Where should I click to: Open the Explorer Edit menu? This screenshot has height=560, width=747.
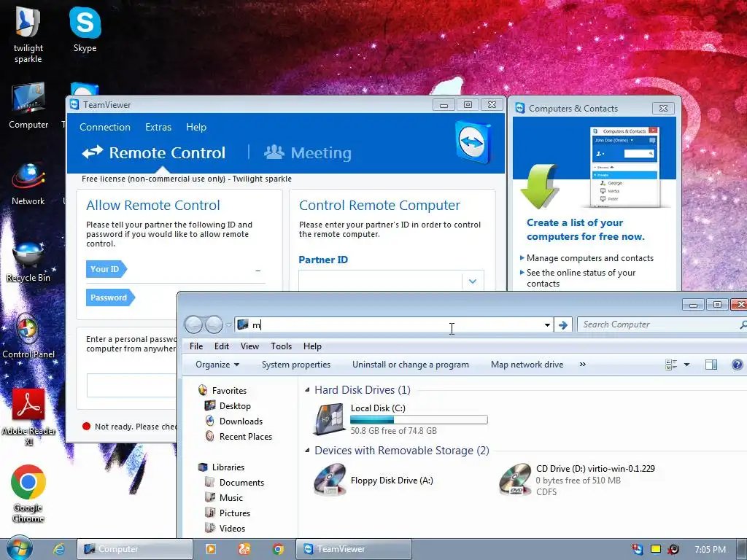coord(222,346)
